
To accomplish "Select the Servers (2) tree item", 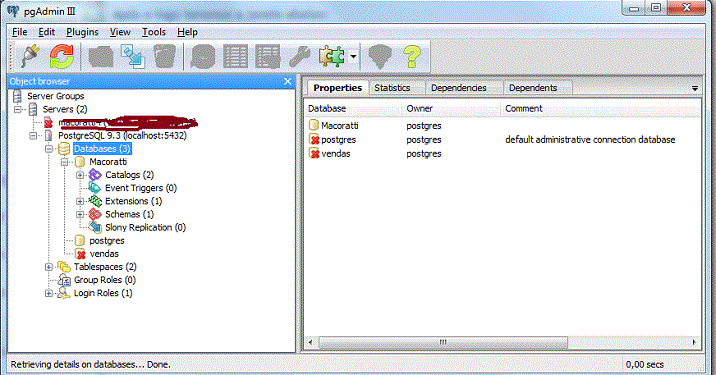I will 65,109.
